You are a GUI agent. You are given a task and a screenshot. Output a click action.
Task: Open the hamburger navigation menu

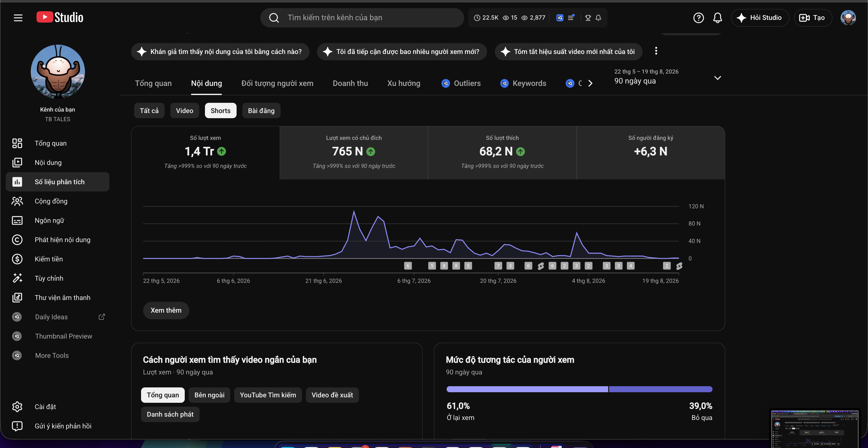[x=18, y=17]
